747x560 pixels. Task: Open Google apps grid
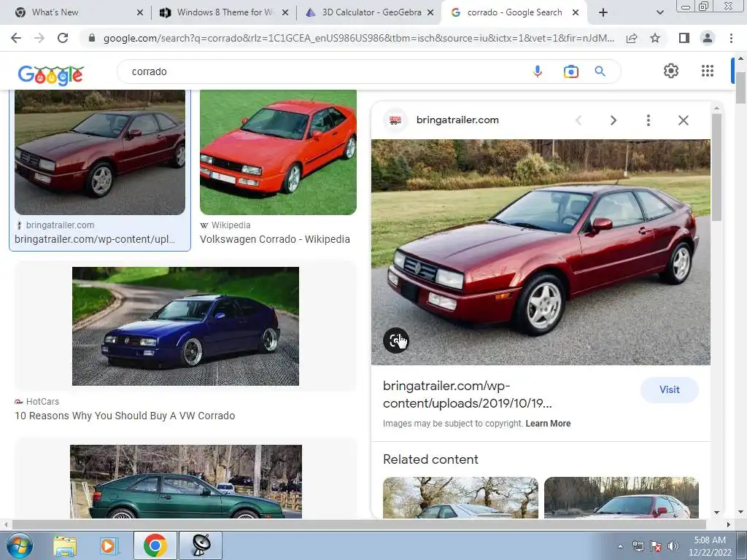708,71
